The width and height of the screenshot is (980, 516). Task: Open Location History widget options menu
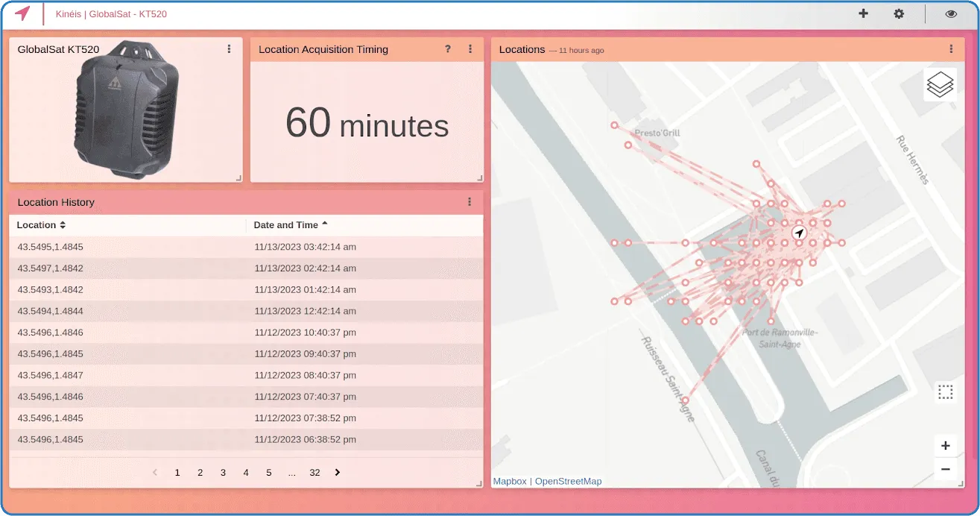click(x=470, y=202)
